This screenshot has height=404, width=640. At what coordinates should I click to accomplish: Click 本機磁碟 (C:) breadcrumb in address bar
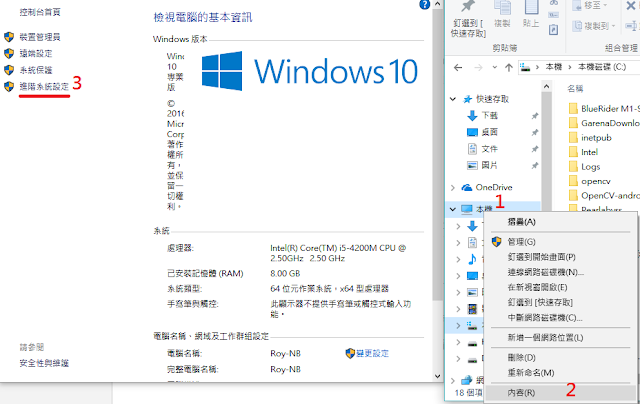602,67
